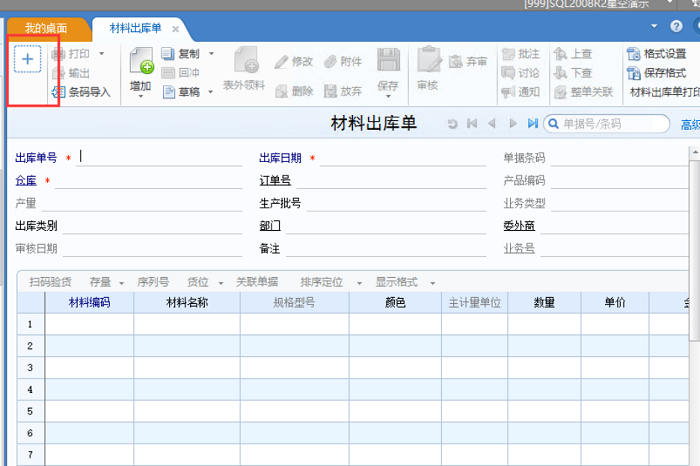Click the 下查 trace-down icon
Screen dimensions: 700x466
point(560,73)
